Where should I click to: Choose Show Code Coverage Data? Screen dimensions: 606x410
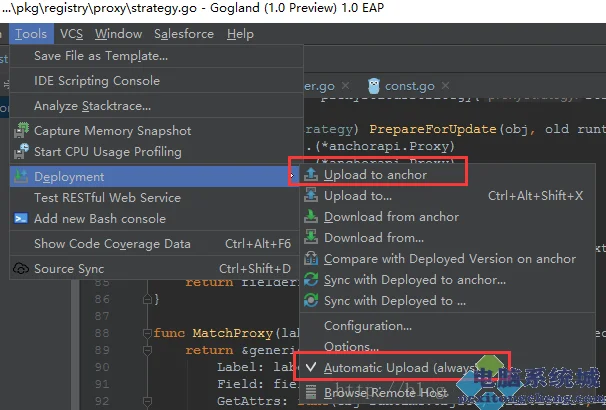pyautogui.click(x=155, y=244)
